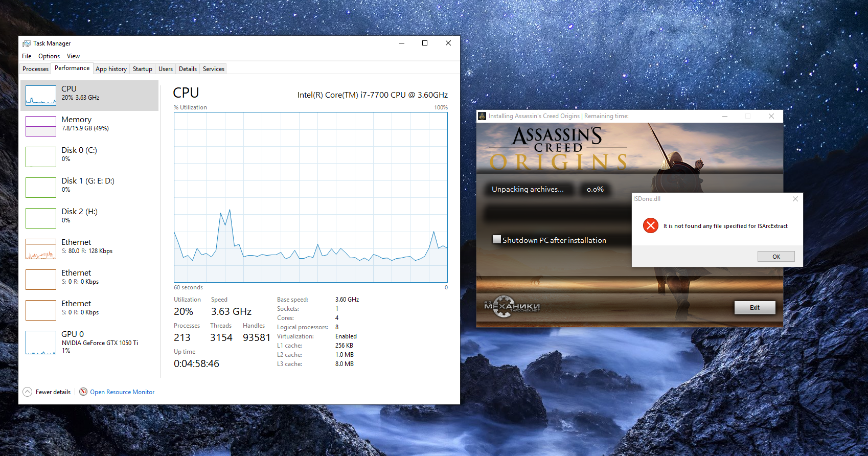Click Exit in the Assassin's Creed installer
This screenshot has width=868, height=456.
tap(755, 308)
